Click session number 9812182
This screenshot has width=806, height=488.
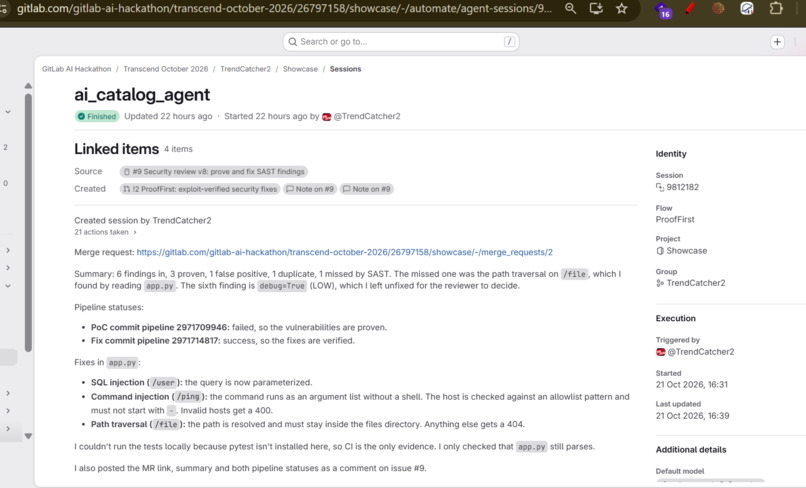pyautogui.click(x=682, y=187)
